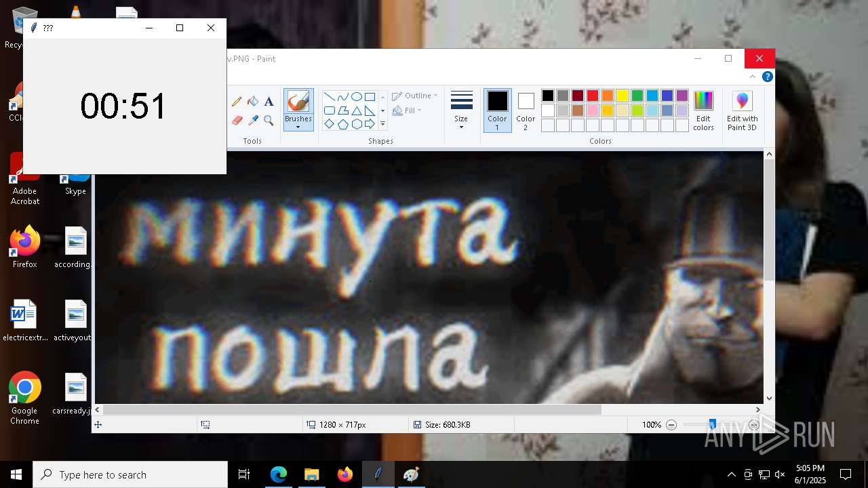
Task: Pick the black palette swatch
Action: (x=548, y=96)
